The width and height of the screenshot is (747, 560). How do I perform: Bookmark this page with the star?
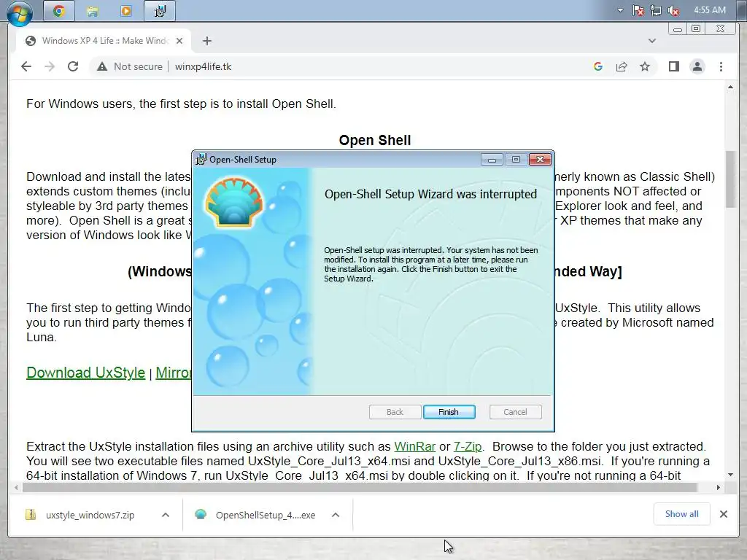click(x=645, y=66)
